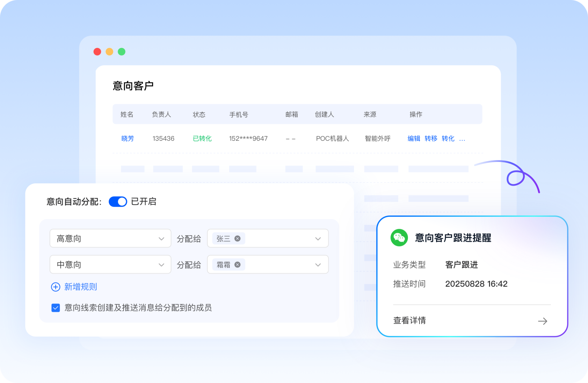588x383 pixels.
Task: Click the WeChat icon on the reminder card
Action: coord(400,238)
